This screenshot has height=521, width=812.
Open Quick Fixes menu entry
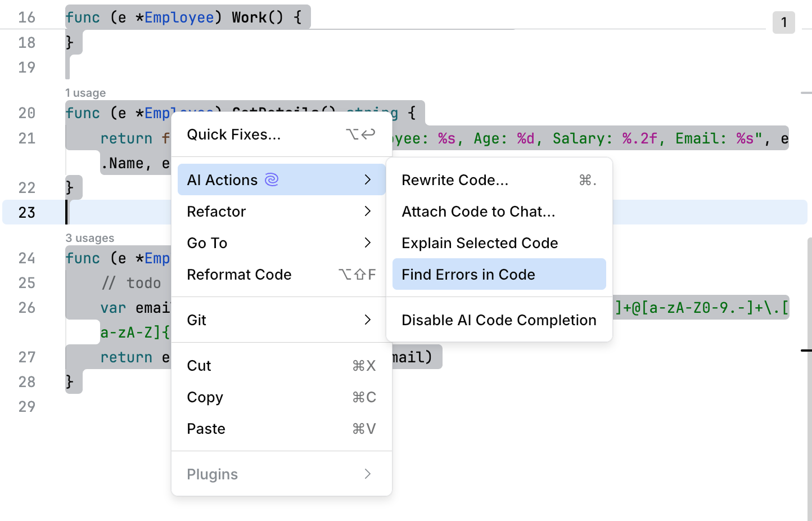[x=281, y=134]
